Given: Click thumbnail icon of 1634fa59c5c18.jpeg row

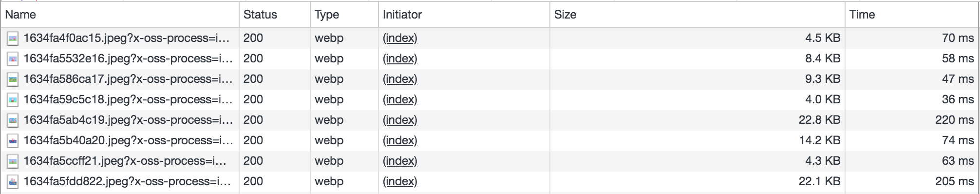Looking at the screenshot, I should 13,99.
